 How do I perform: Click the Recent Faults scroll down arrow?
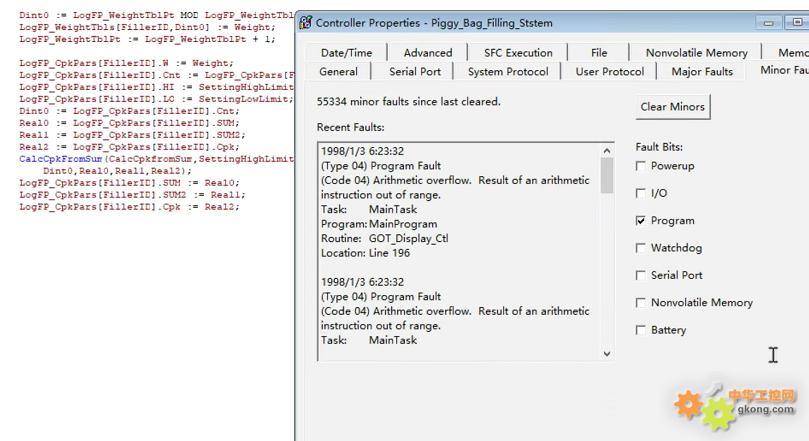[606, 353]
